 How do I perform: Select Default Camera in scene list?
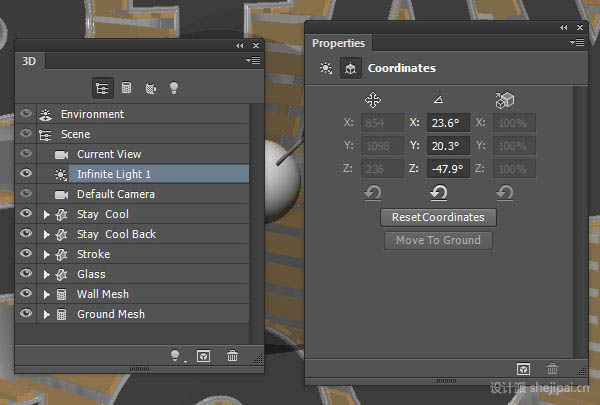(x=143, y=194)
